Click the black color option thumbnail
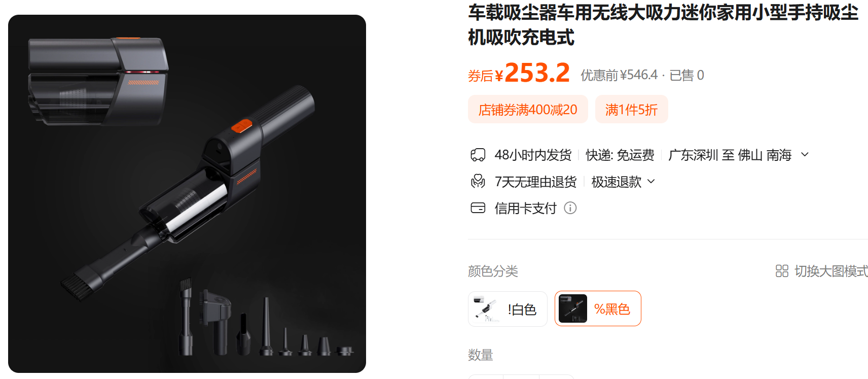868x379 pixels. pos(573,308)
